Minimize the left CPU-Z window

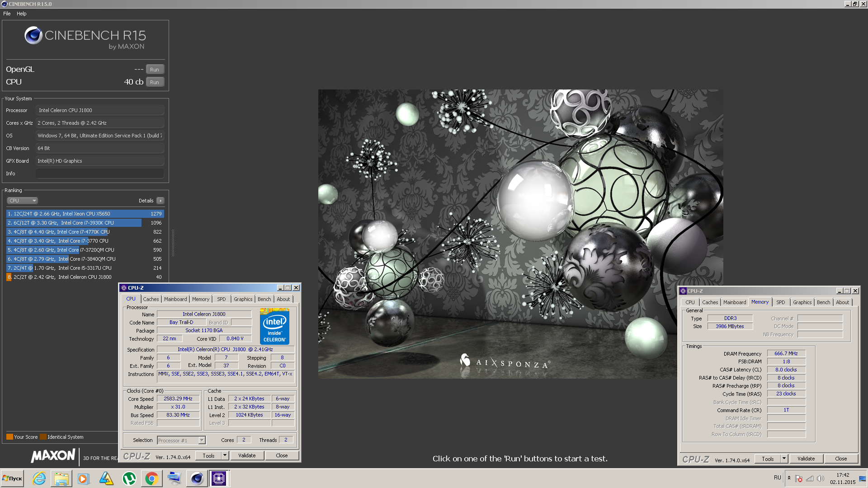[x=280, y=288]
